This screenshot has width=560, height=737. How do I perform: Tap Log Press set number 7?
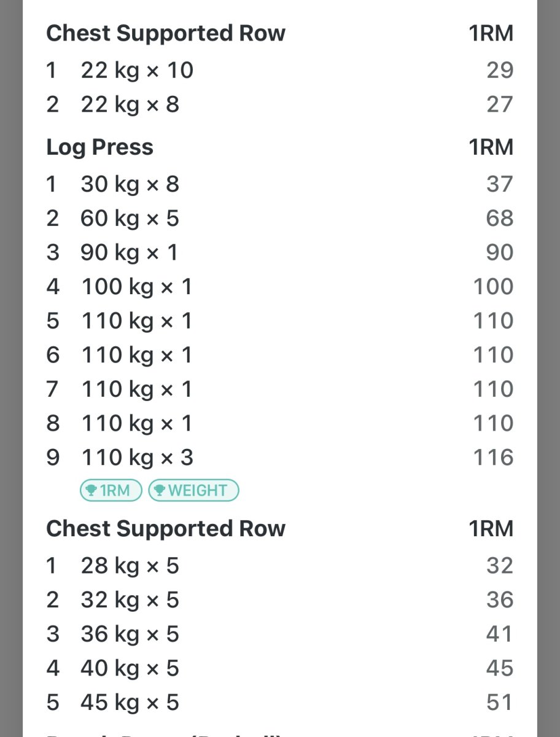[x=53, y=389]
